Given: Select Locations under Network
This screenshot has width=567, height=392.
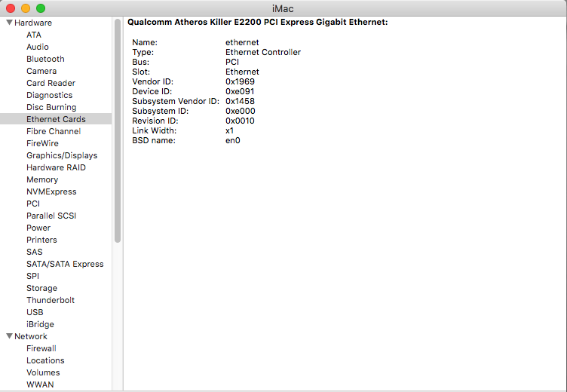Looking at the screenshot, I should (x=45, y=360).
